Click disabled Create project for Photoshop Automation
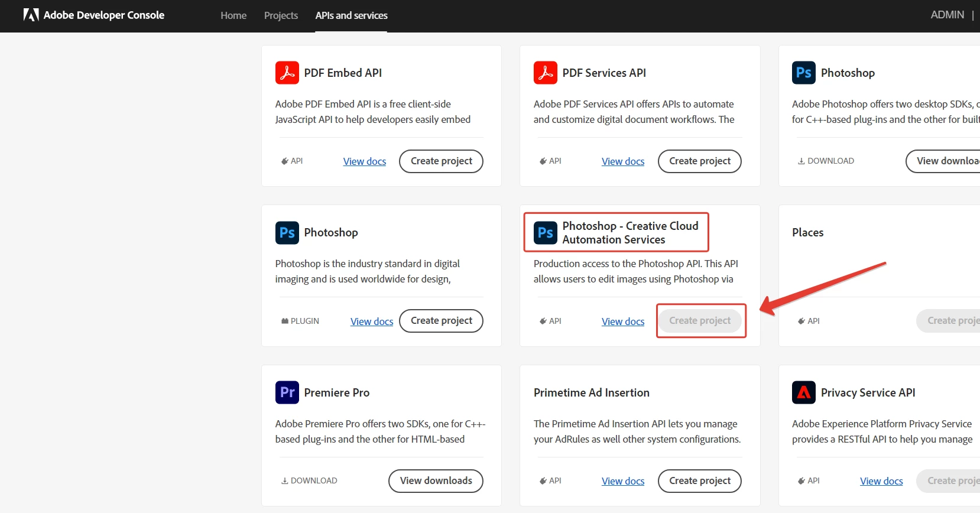This screenshot has width=980, height=513. (x=700, y=321)
